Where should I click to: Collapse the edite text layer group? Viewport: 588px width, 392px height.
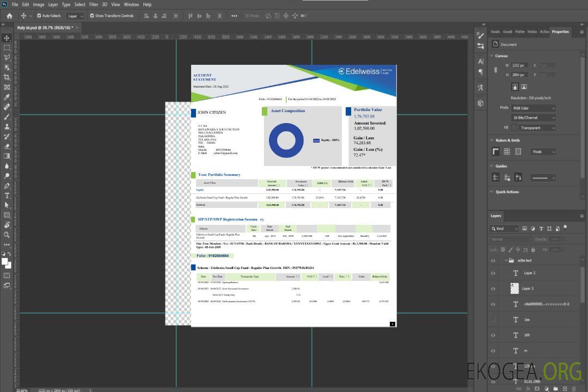pos(505,261)
